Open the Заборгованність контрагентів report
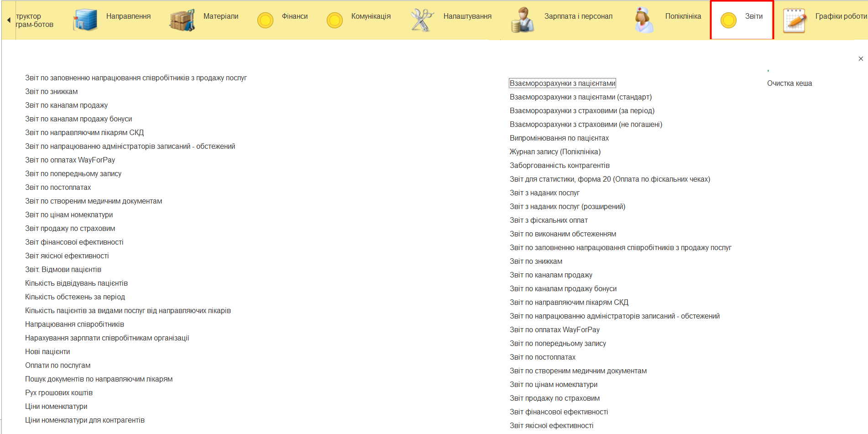This screenshot has height=434, width=868. pyautogui.click(x=559, y=166)
